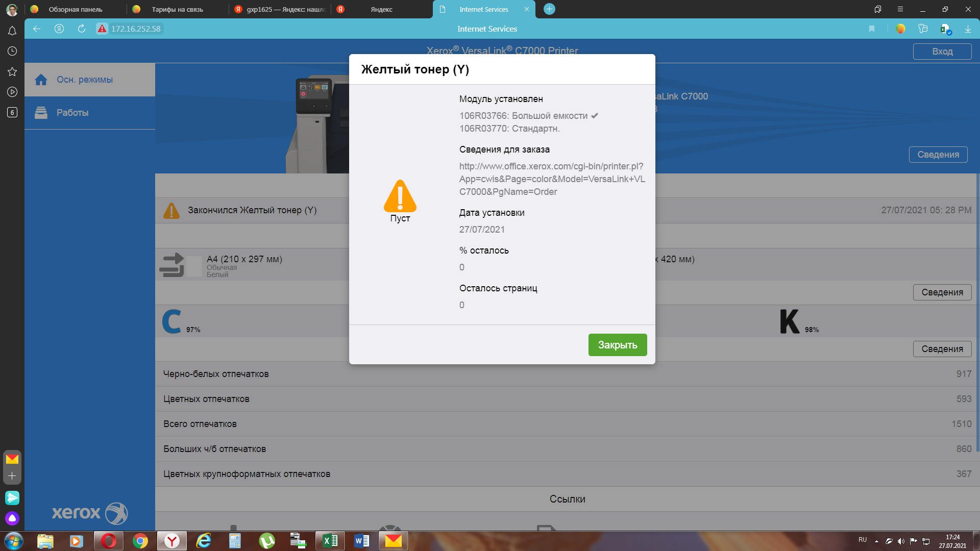Open Opera browser from taskbar
The image size is (980, 551).
point(109,541)
